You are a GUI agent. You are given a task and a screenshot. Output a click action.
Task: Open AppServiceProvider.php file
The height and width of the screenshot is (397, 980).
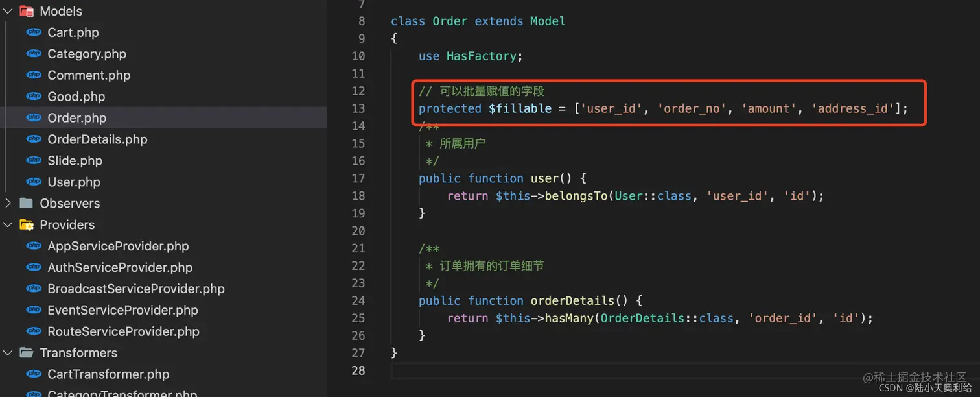[118, 247]
